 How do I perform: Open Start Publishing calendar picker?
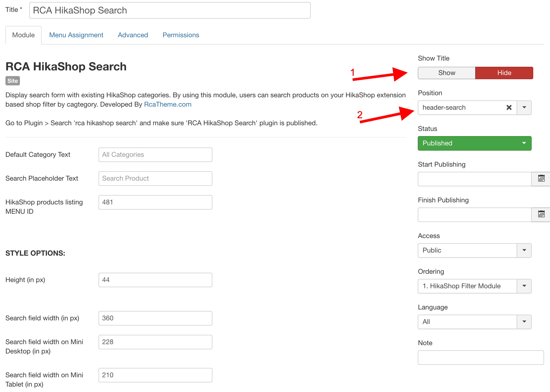point(541,179)
